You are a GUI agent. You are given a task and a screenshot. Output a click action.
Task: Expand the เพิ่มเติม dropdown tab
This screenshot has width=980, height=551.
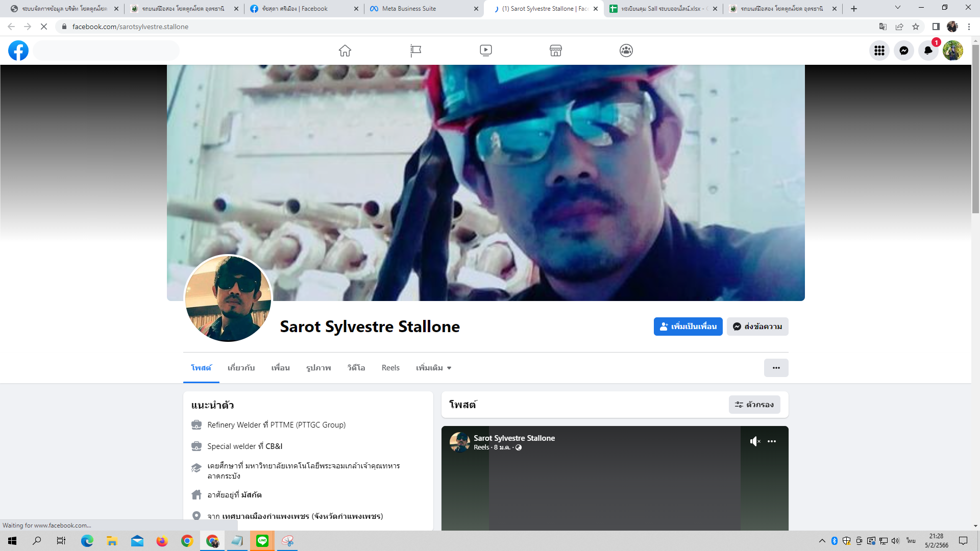tap(433, 368)
